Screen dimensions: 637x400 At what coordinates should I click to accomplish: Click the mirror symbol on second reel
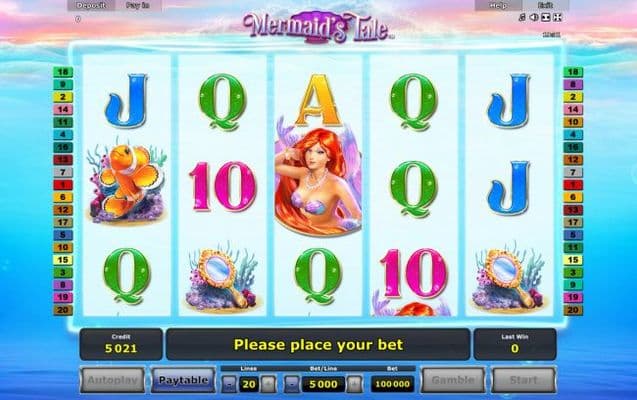pyautogui.click(x=222, y=276)
